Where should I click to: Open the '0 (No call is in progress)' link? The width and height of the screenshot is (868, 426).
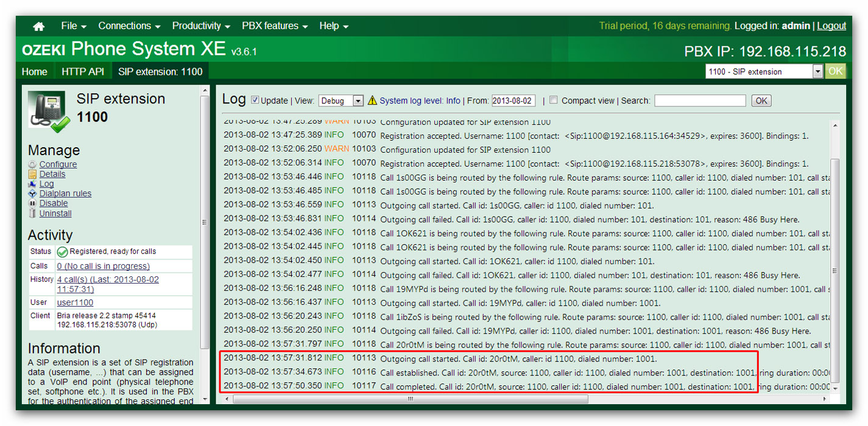(104, 266)
